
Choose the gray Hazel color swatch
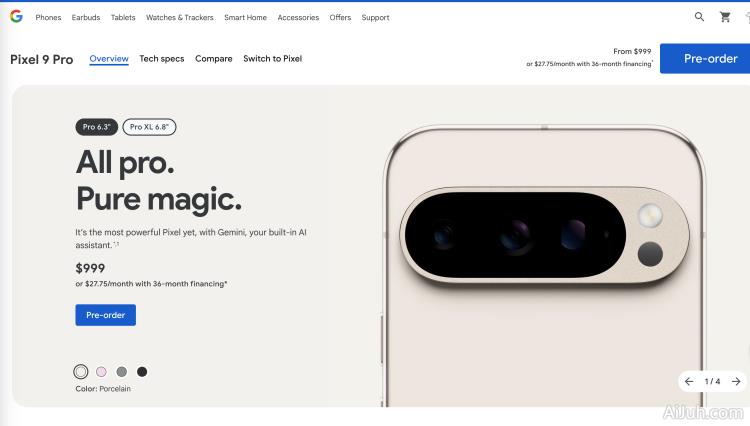coord(122,371)
